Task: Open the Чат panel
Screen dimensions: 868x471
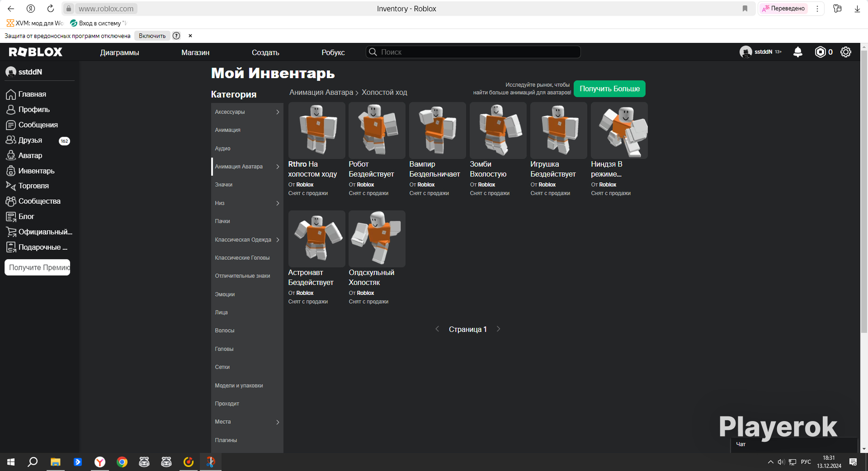Action: click(x=794, y=445)
